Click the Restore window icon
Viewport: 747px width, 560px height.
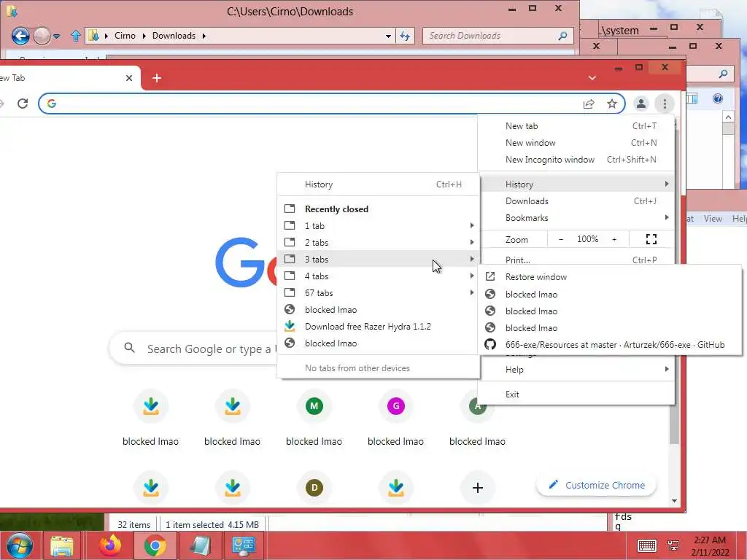click(490, 276)
